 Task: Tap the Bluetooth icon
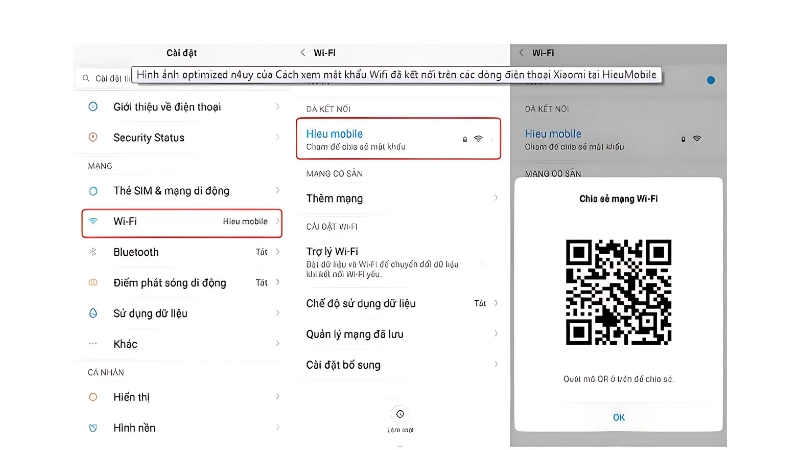pos(93,252)
